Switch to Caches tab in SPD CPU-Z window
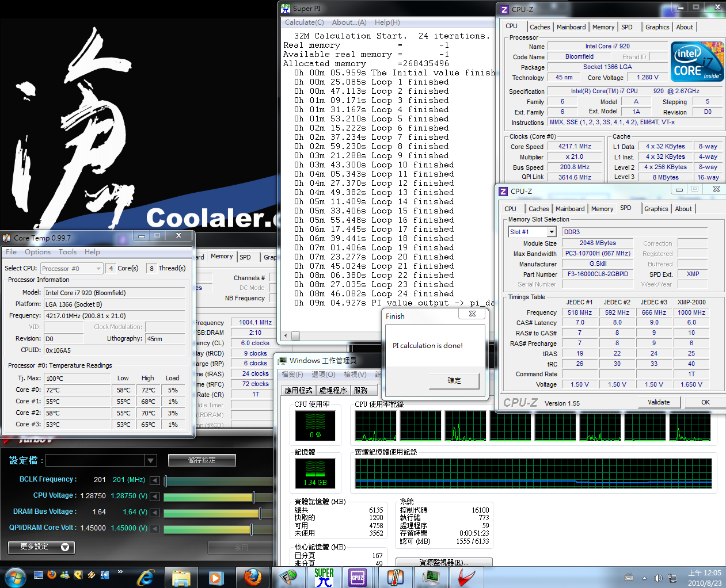 pyautogui.click(x=539, y=209)
